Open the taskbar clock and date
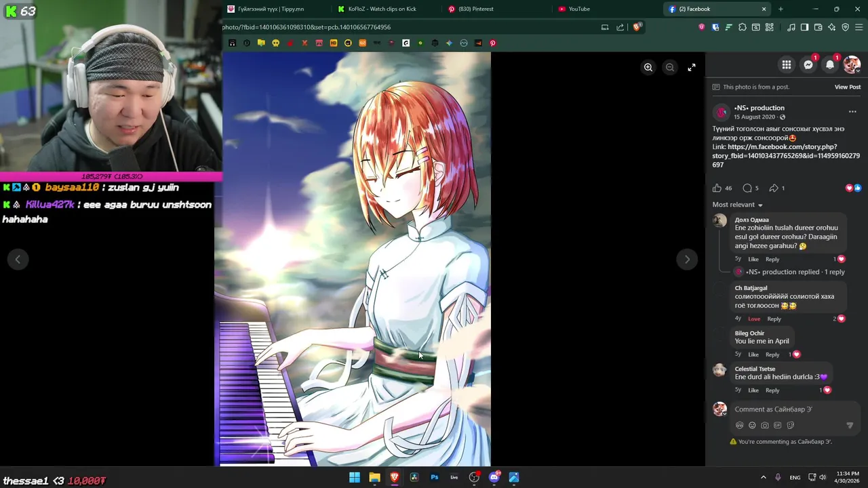The image size is (868, 488). coord(848,477)
